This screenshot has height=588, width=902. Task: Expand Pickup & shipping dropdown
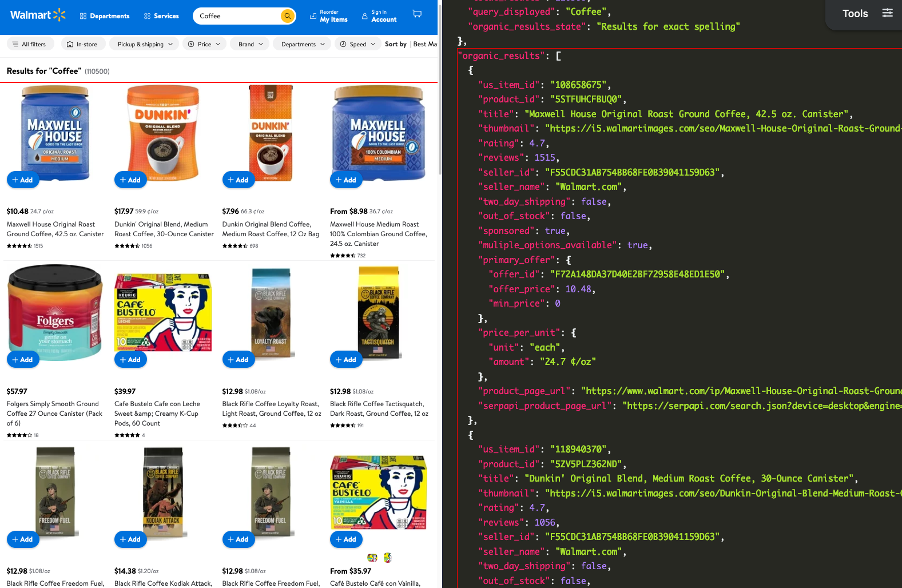(x=145, y=44)
